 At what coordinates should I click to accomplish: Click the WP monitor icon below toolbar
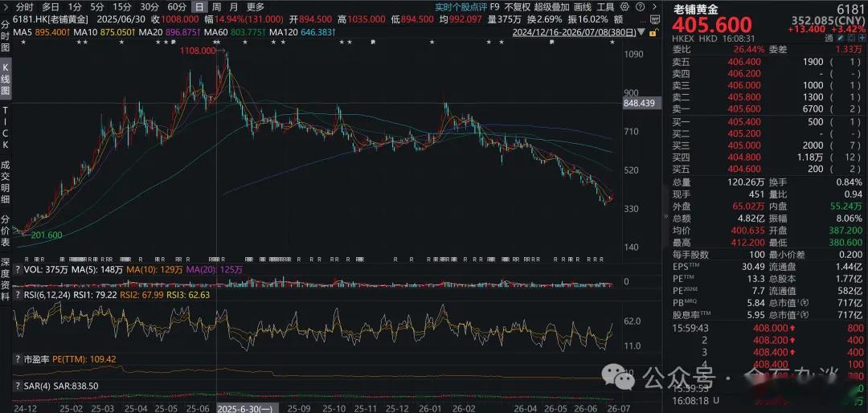(655, 19)
